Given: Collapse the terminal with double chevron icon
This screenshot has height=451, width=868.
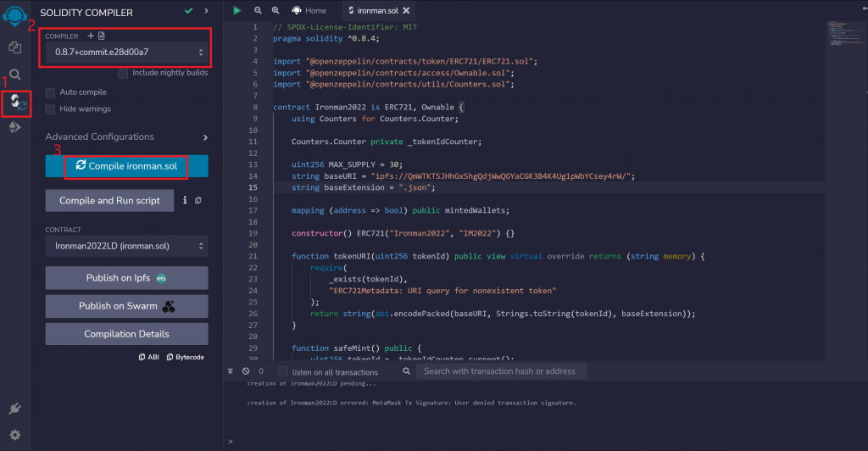Looking at the screenshot, I should 231,371.
